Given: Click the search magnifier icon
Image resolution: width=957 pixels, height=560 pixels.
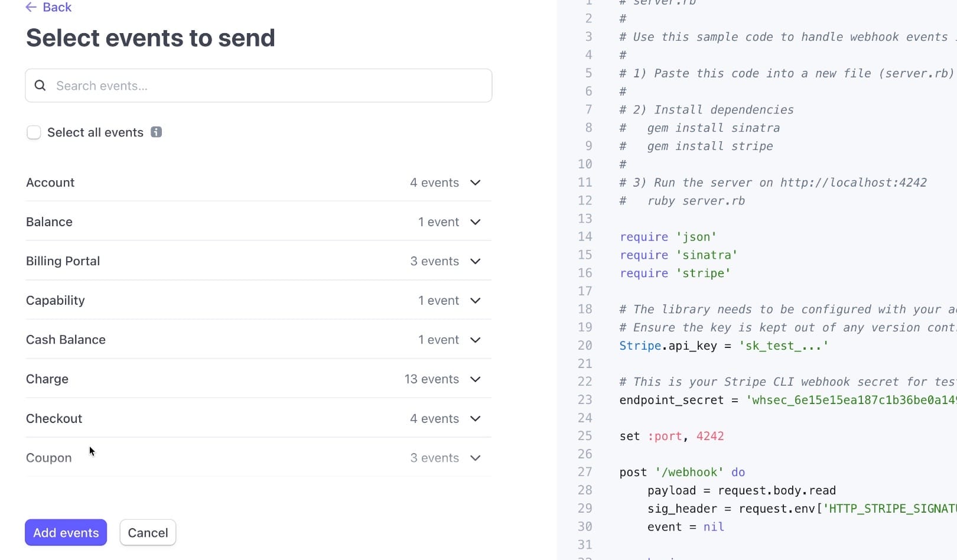Looking at the screenshot, I should point(40,85).
